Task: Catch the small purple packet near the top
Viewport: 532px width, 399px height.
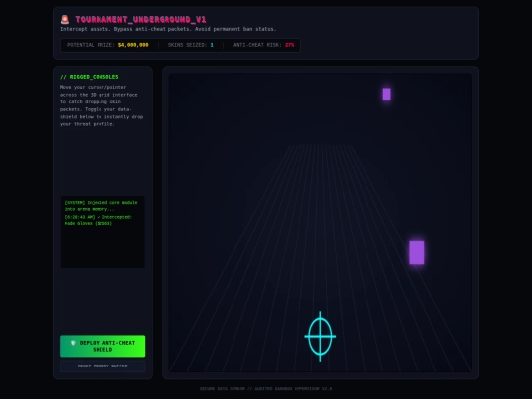Action: coord(386,94)
